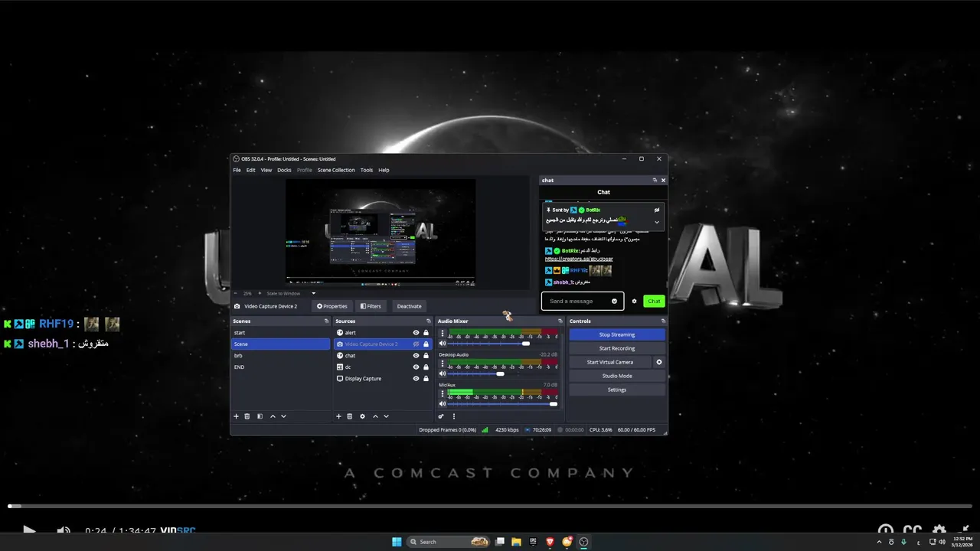
Task: Toggle visibility of Display Capture source
Action: [416, 379]
